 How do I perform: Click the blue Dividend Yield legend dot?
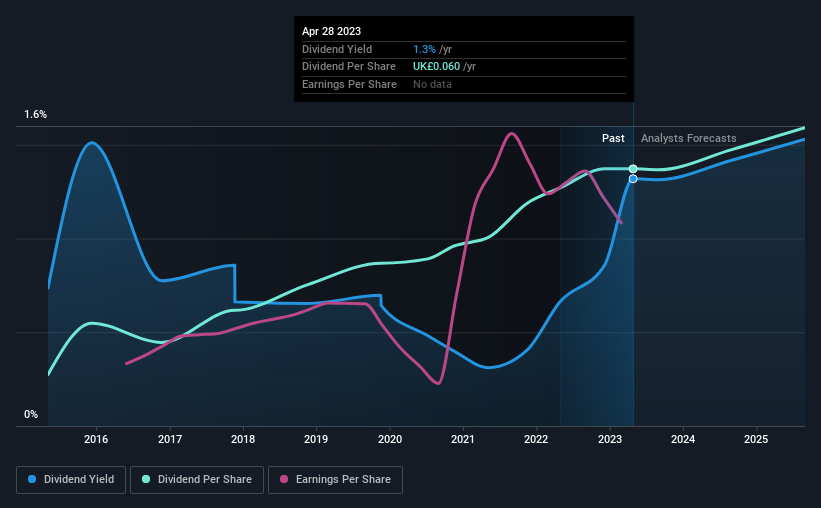(32, 479)
